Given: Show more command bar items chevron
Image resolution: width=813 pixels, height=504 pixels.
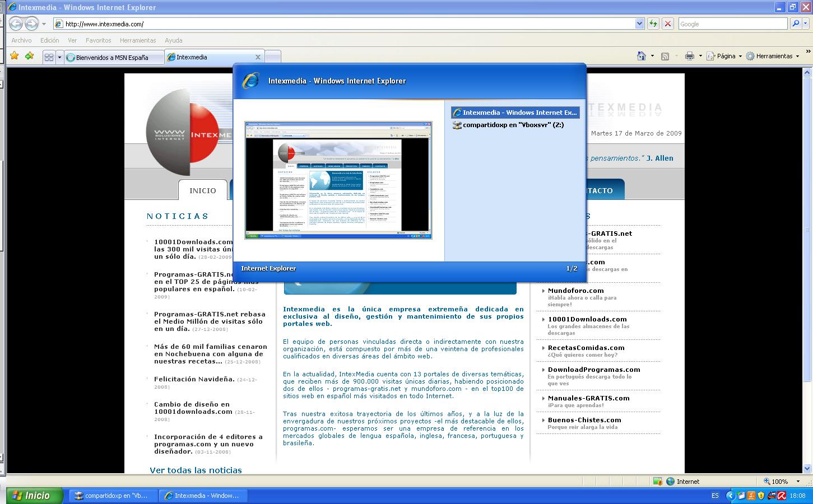Looking at the screenshot, I should (809, 53).
